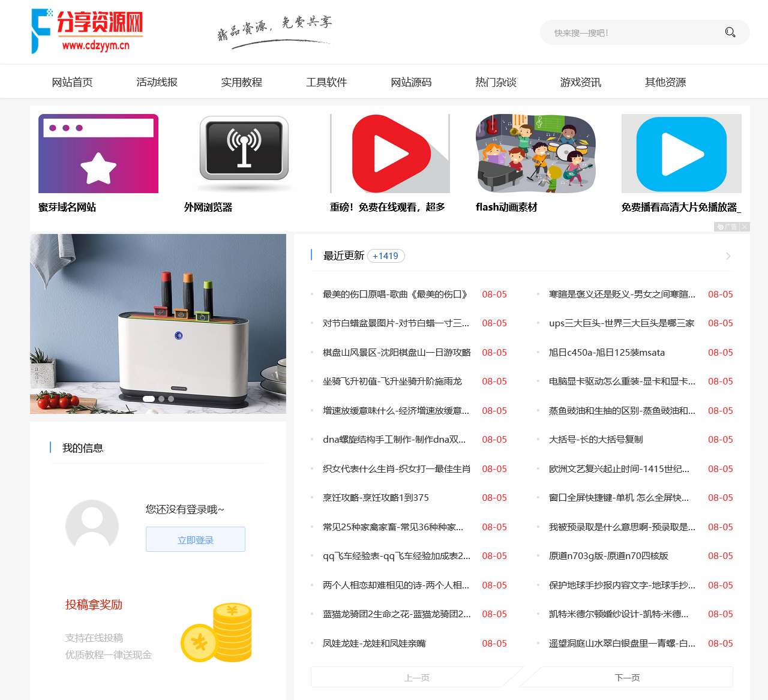Click the 下一页 next page button
The image size is (768, 700).
627,677
